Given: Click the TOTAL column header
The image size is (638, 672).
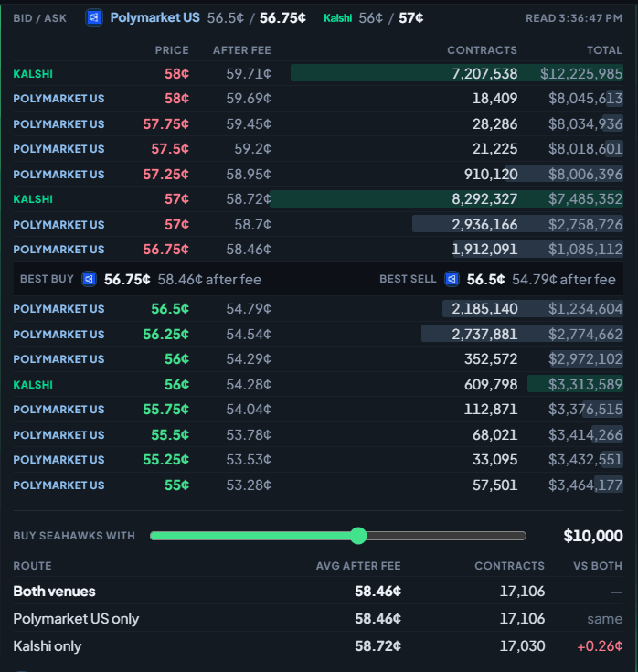Looking at the screenshot, I should (x=604, y=50).
